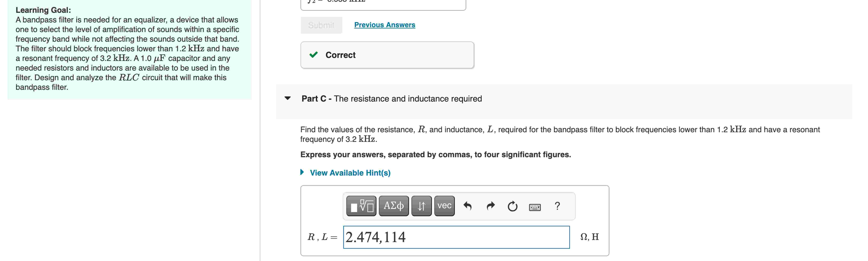This screenshot has height=261, width=868.
Task: Click the green Correct checkmark icon
Action: [314, 55]
